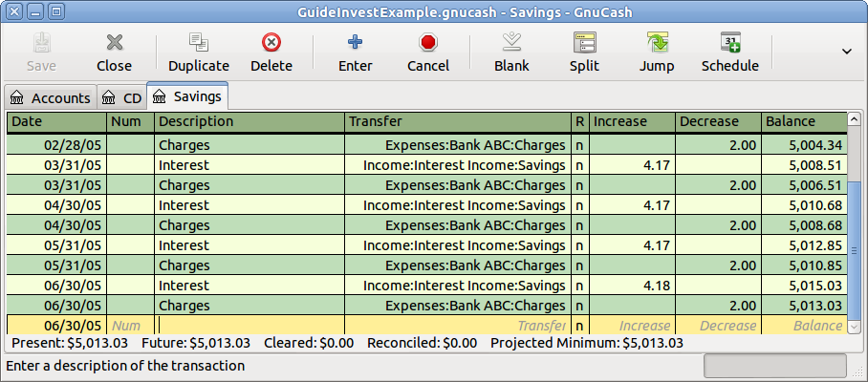Click the Present: $5,013.03 summary
Image resolution: width=868 pixels, height=382 pixels.
point(70,343)
